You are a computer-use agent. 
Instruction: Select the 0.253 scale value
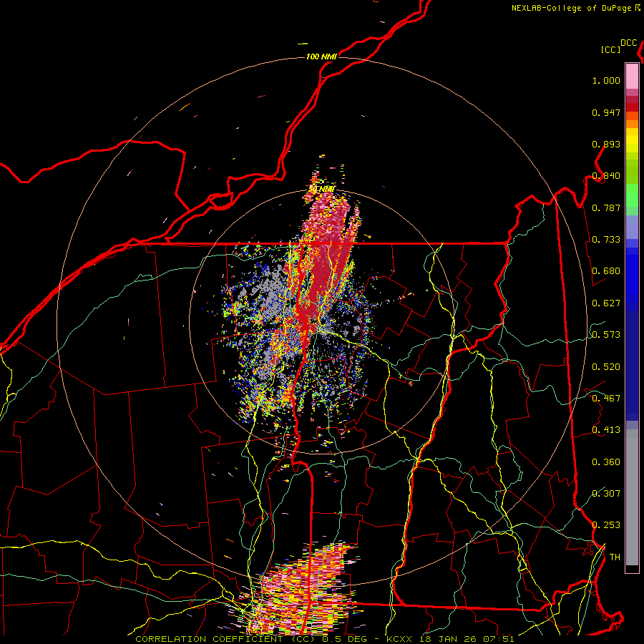point(606,525)
